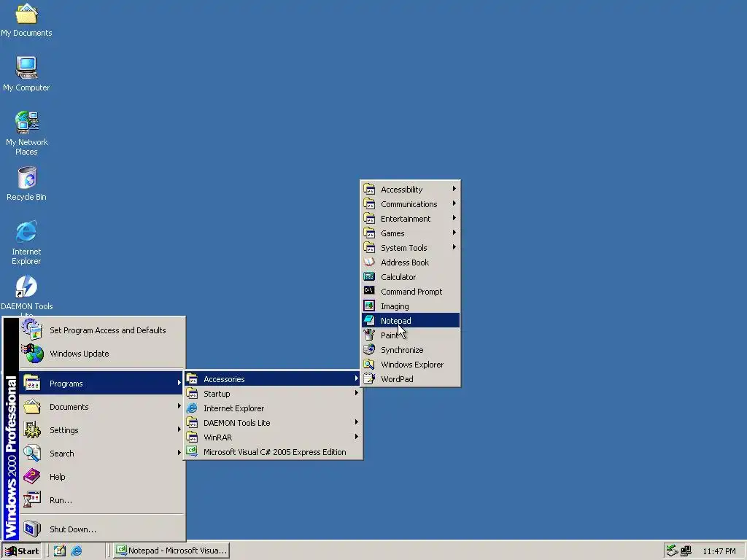This screenshot has height=560, width=747.
Task: Select DAEMON Tools desktop shortcut icon
Action: pyautogui.click(x=26, y=287)
